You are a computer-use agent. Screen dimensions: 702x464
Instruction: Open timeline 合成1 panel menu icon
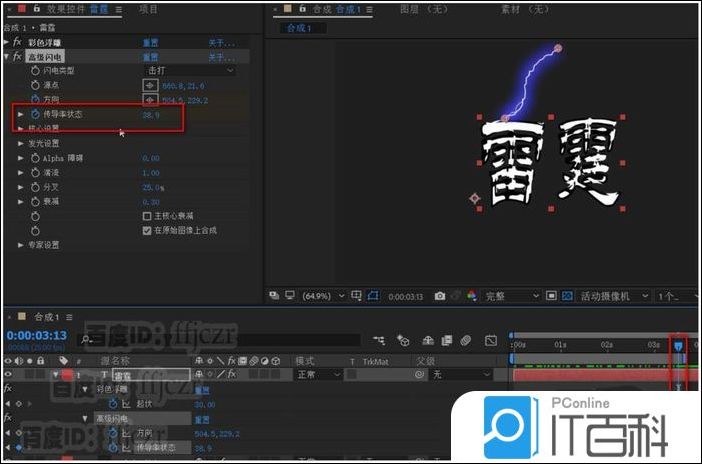[69, 317]
